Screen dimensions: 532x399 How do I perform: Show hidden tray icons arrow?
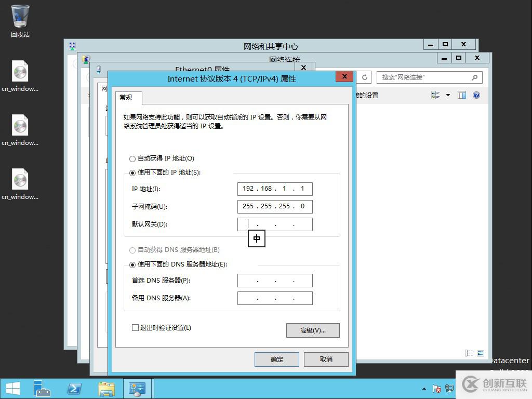pyautogui.click(x=424, y=389)
